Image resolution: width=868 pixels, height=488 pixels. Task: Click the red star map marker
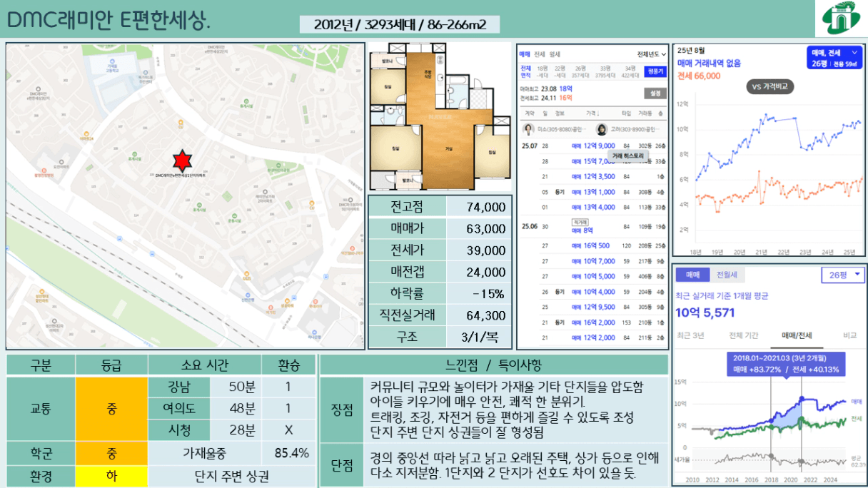click(183, 161)
